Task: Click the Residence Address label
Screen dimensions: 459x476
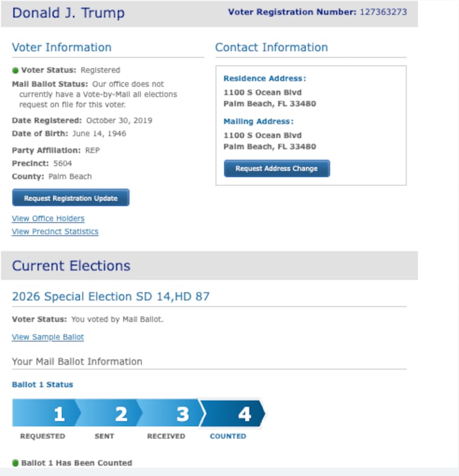Action: (x=264, y=79)
